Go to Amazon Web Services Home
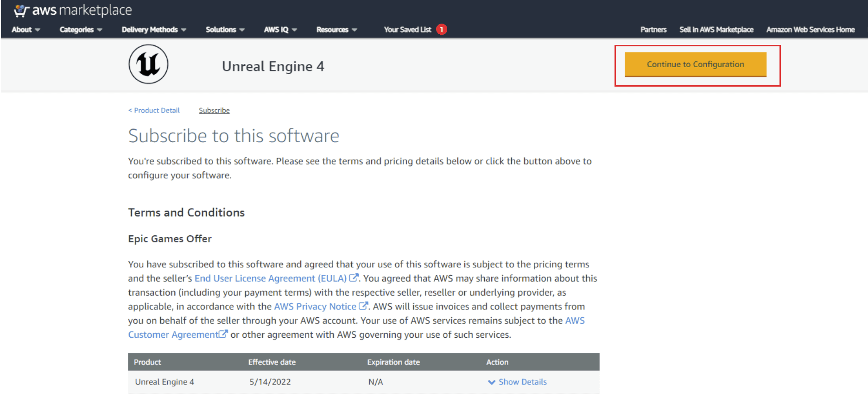The height and width of the screenshot is (416, 868). 811,30
